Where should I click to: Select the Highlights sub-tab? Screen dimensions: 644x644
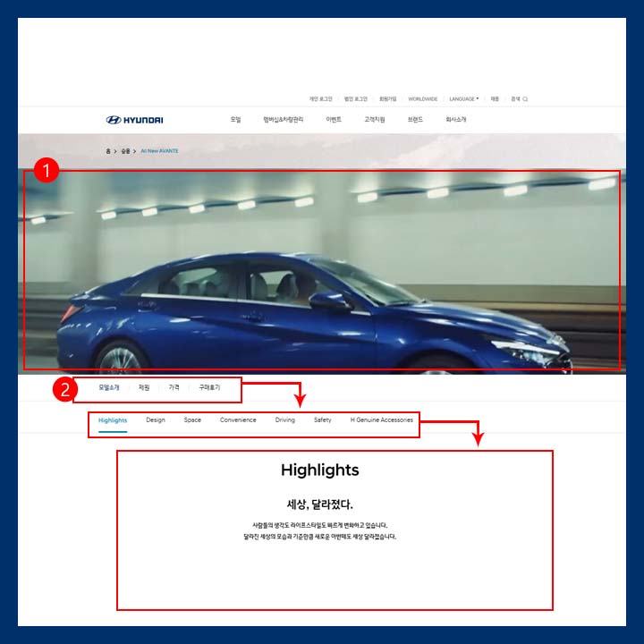tap(113, 420)
